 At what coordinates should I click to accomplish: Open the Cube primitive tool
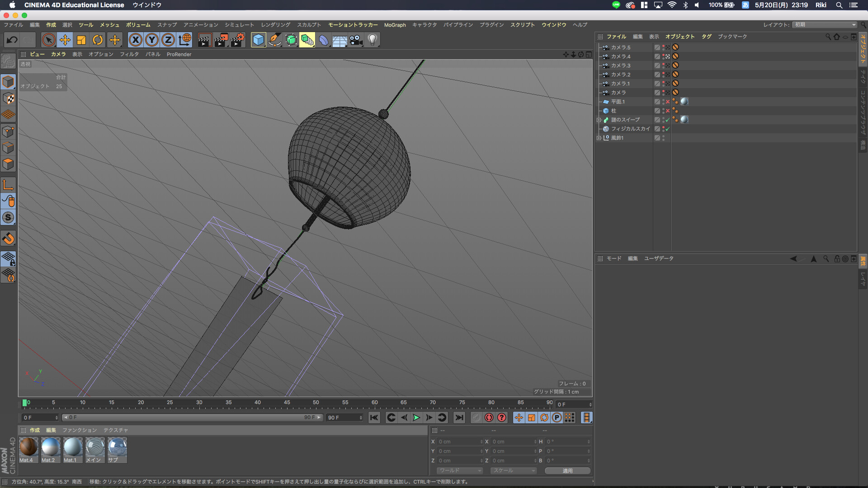[258, 40]
